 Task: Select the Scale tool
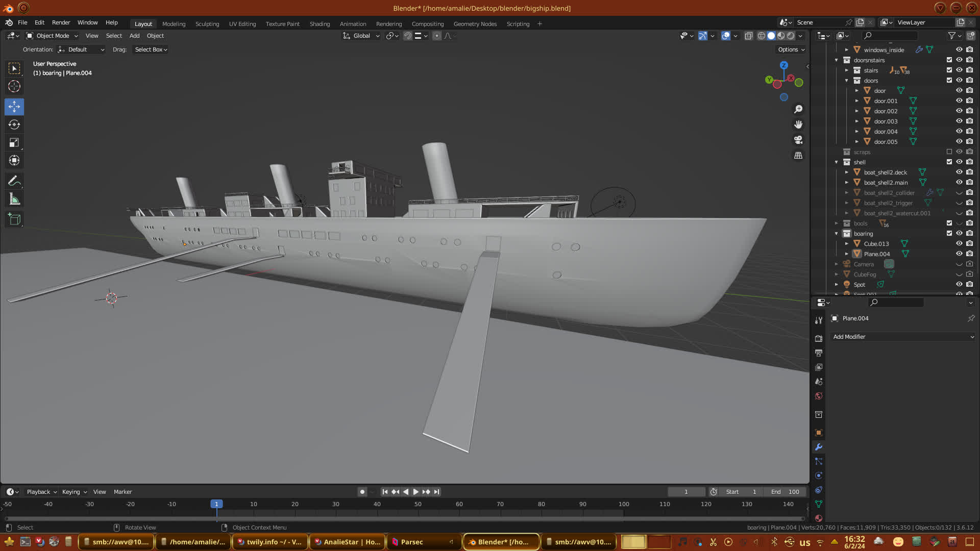14,143
